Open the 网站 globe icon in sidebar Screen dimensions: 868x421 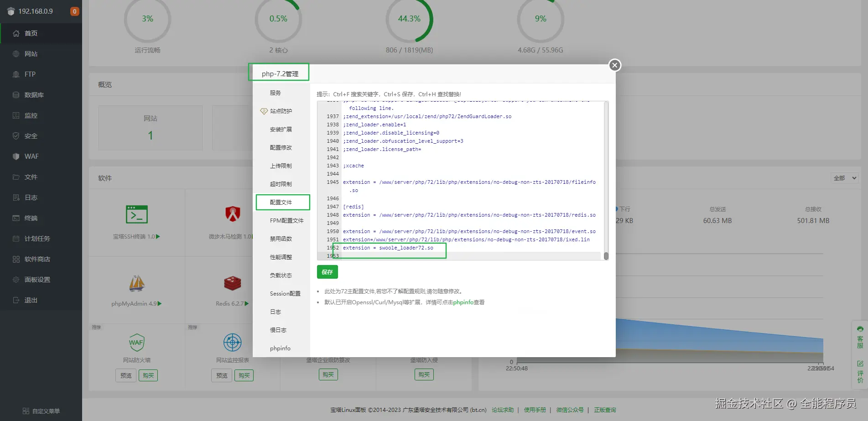[x=16, y=54]
